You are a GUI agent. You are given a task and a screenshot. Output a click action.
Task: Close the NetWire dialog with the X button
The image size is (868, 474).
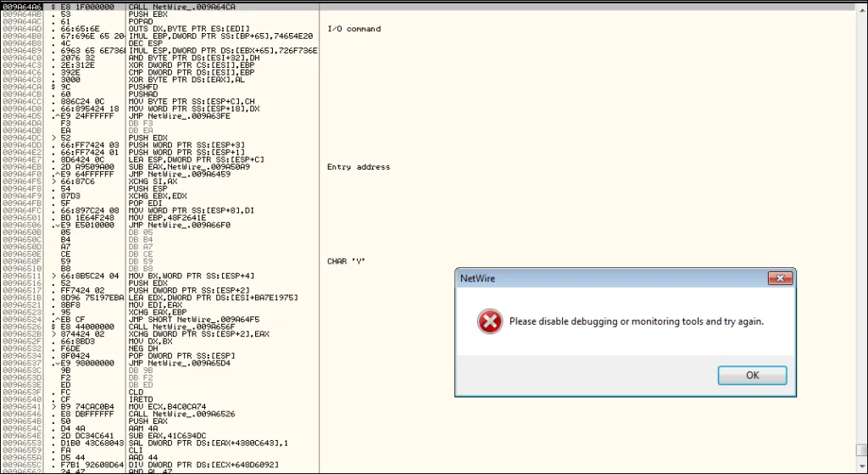click(780, 278)
